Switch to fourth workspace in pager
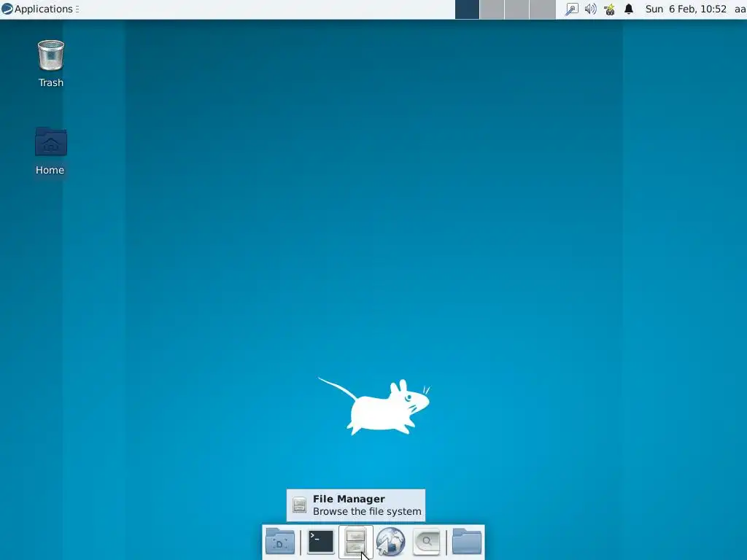Screen dimensions: 747x560 542,9
